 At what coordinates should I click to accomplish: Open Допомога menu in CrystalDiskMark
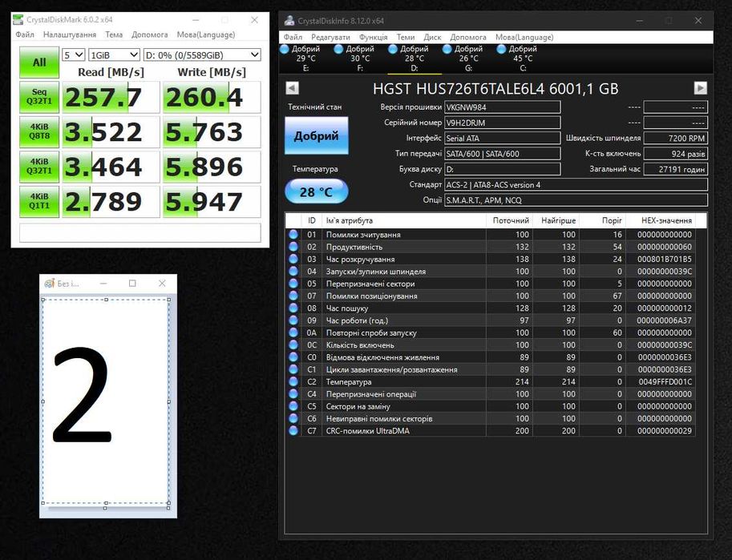tap(149, 34)
